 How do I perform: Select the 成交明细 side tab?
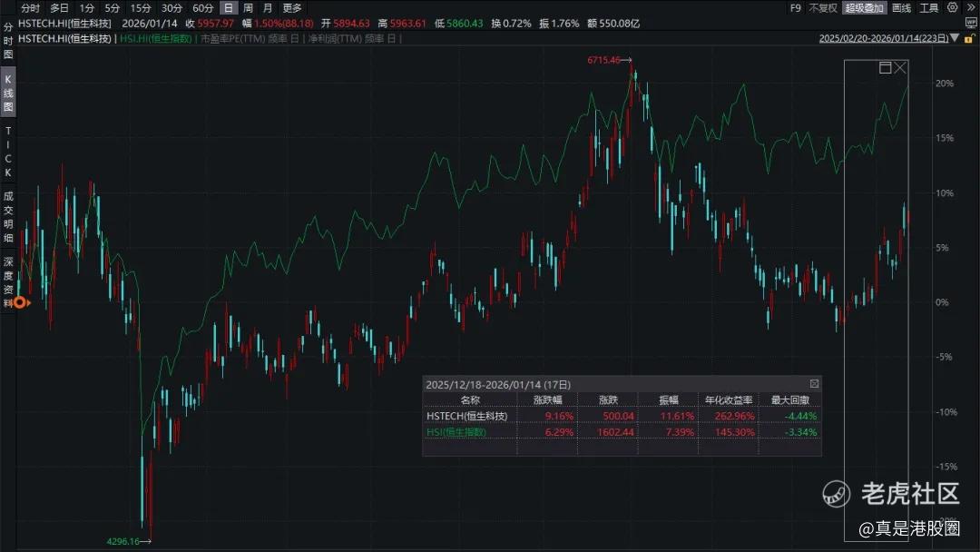pyautogui.click(x=8, y=216)
